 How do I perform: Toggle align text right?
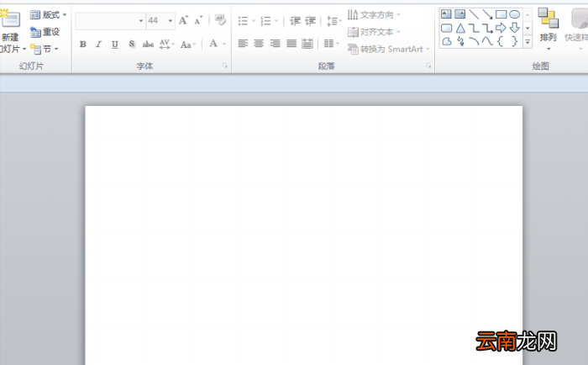[275, 44]
